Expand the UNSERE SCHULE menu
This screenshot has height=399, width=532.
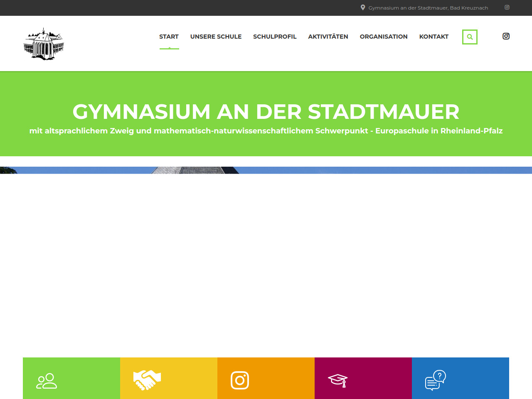[x=216, y=37]
